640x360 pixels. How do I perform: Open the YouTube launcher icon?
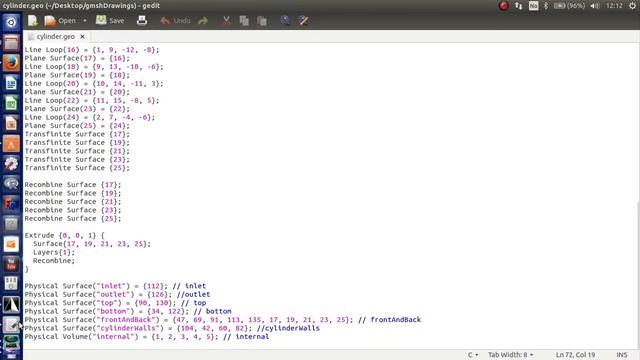pos(11,264)
